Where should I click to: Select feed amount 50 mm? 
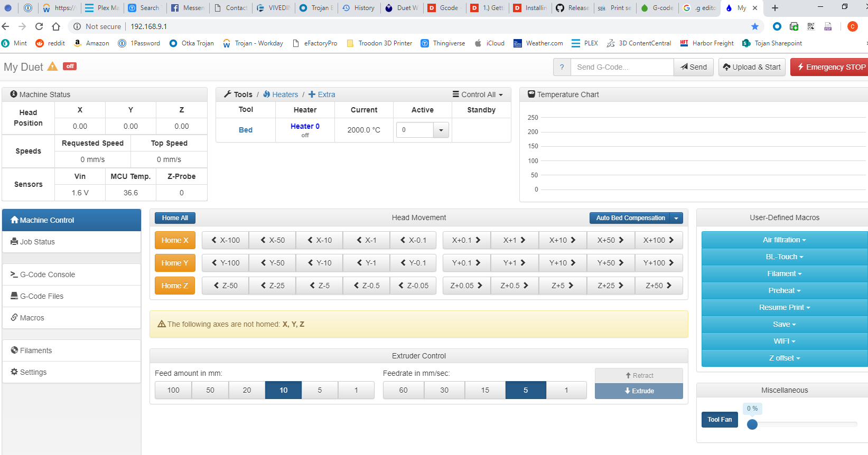(210, 390)
